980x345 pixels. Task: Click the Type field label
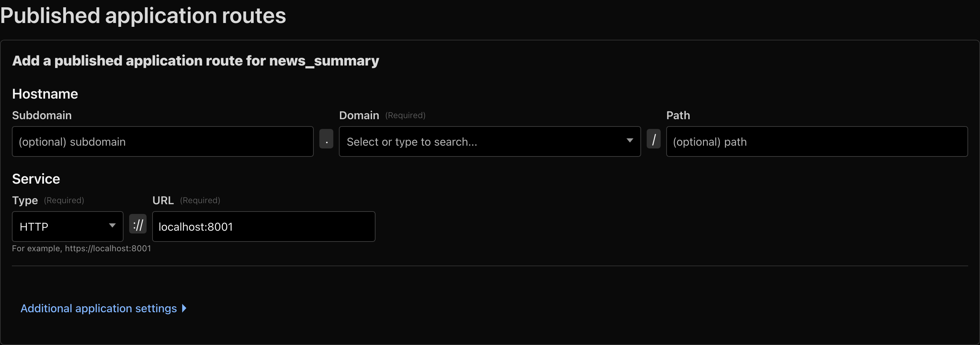(x=25, y=200)
